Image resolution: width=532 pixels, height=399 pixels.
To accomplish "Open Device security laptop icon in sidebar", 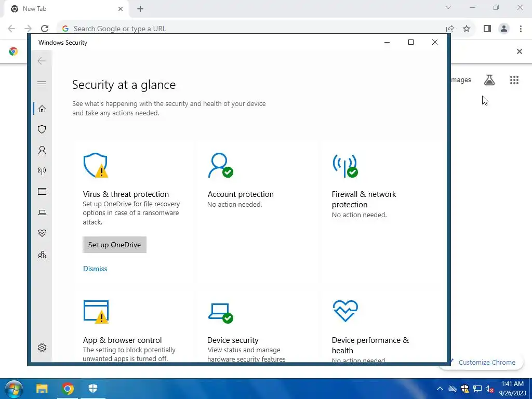I will pyautogui.click(x=42, y=212).
